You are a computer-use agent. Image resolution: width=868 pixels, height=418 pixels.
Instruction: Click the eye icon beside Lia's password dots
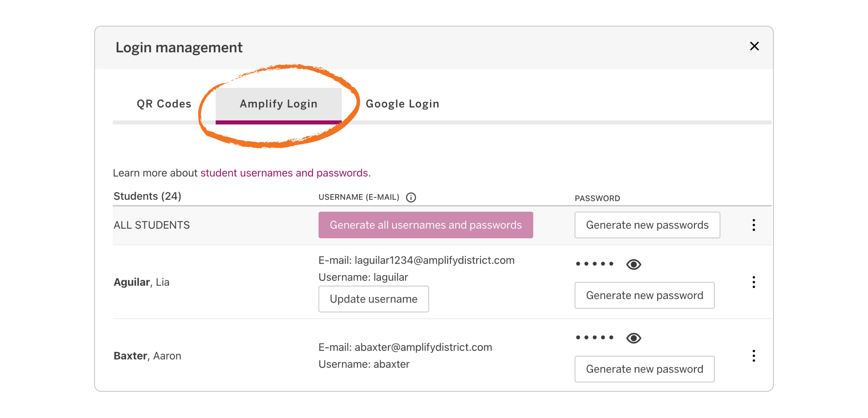tap(634, 264)
